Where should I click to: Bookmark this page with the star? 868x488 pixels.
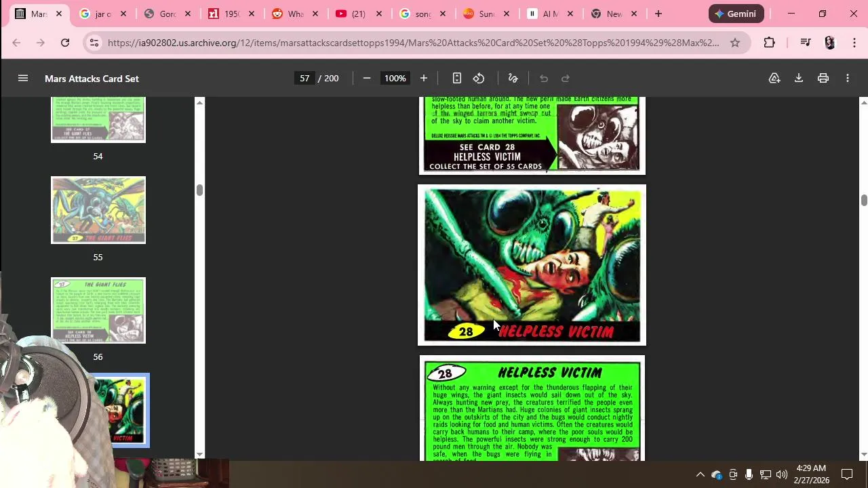click(x=735, y=43)
